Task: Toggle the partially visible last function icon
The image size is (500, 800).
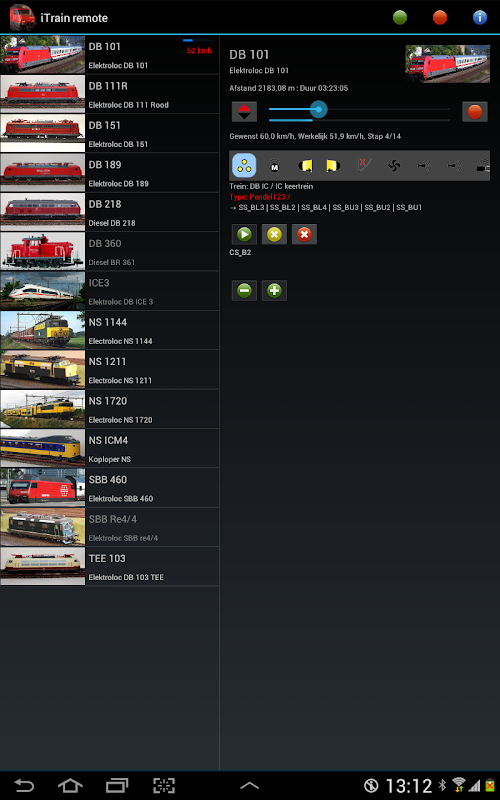Action: click(483, 165)
